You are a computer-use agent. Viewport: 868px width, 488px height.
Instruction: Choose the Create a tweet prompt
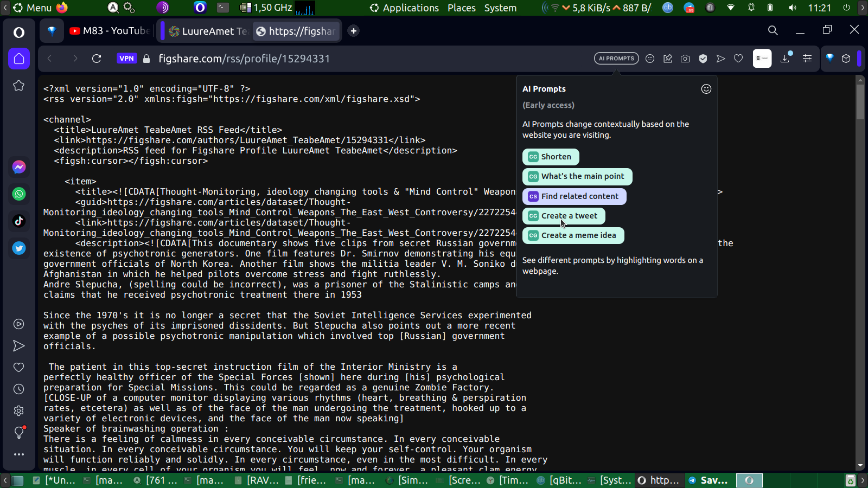564,216
